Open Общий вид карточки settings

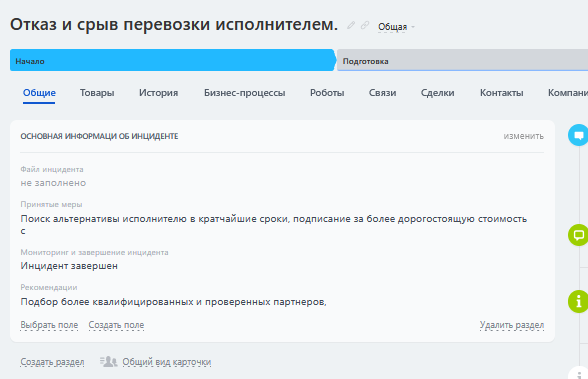[166, 362]
